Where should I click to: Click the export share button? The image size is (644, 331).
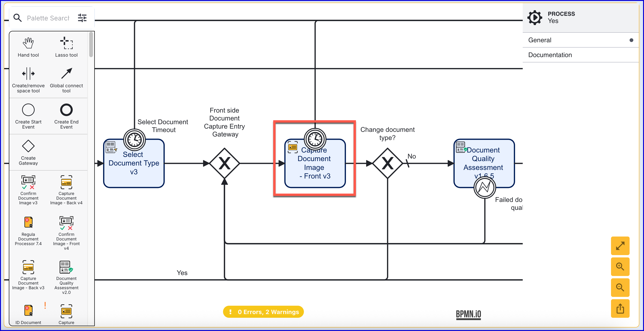coord(620,308)
